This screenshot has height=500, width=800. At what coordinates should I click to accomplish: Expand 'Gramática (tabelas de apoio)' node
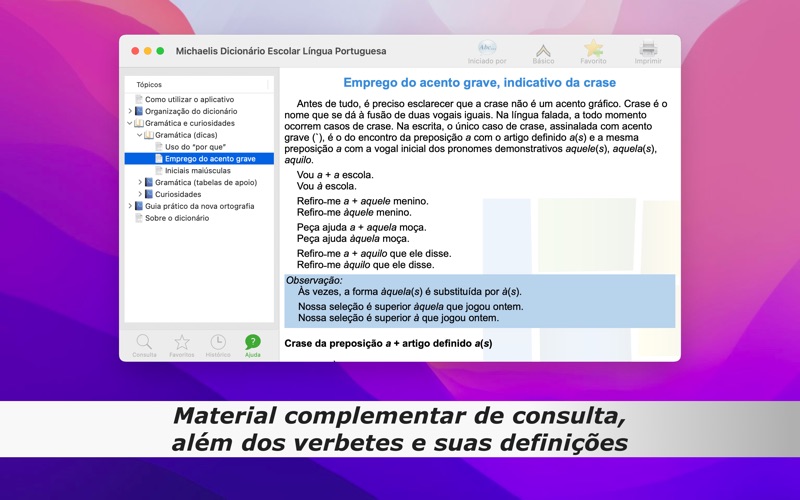tap(140, 182)
